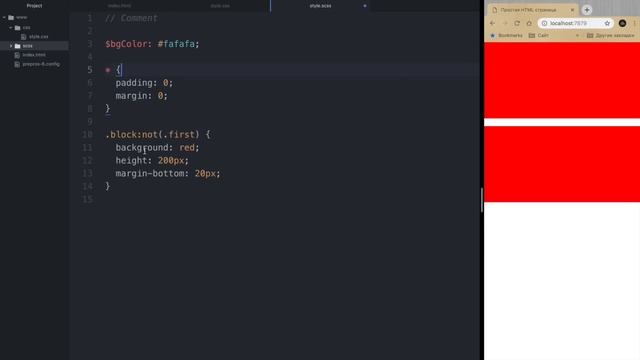Open index.html from the project tree
The height and width of the screenshot is (360, 640).
coord(34,55)
